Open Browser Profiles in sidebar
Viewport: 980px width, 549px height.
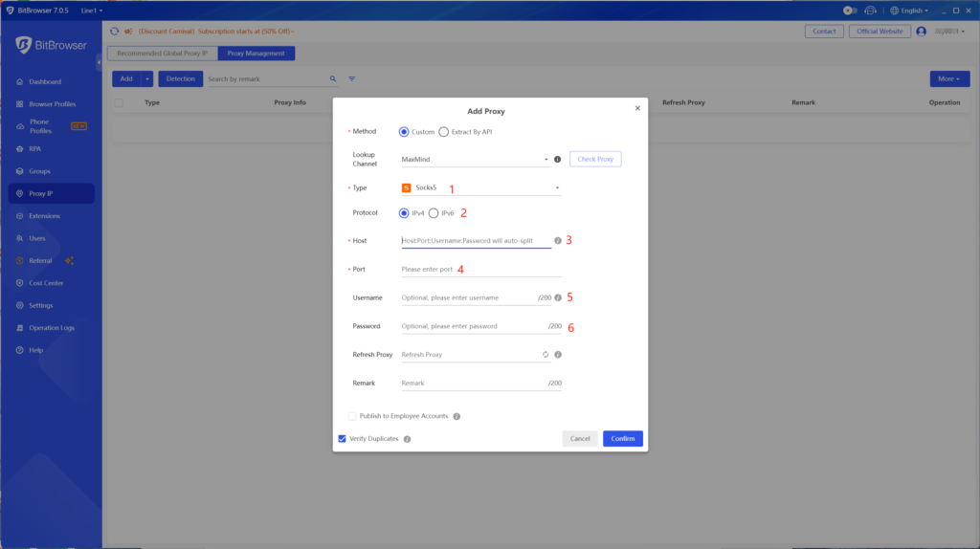coord(53,104)
